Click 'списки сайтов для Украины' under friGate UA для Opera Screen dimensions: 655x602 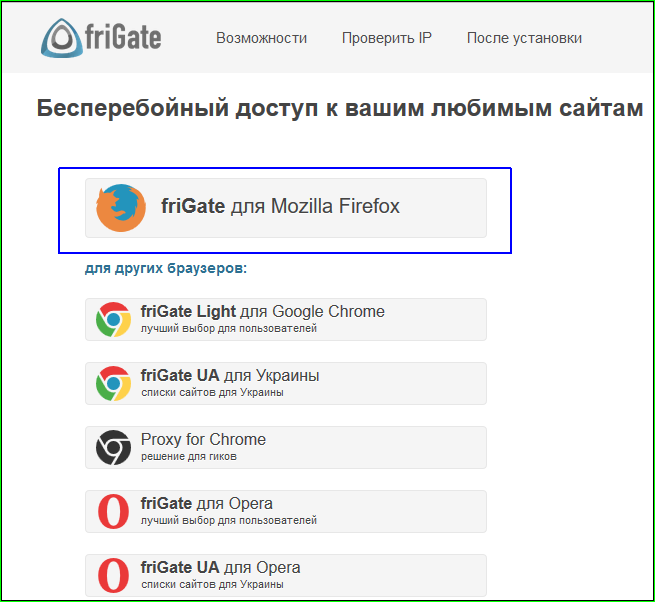click(x=212, y=584)
